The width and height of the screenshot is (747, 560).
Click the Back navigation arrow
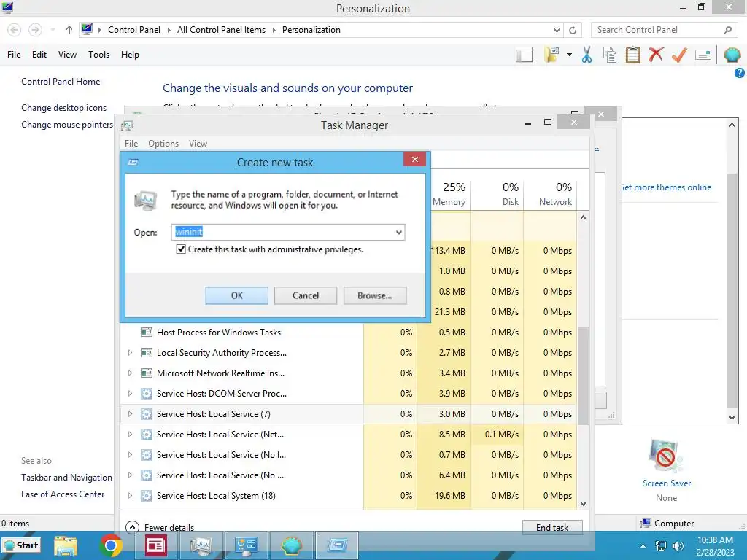(x=15, y=30)
